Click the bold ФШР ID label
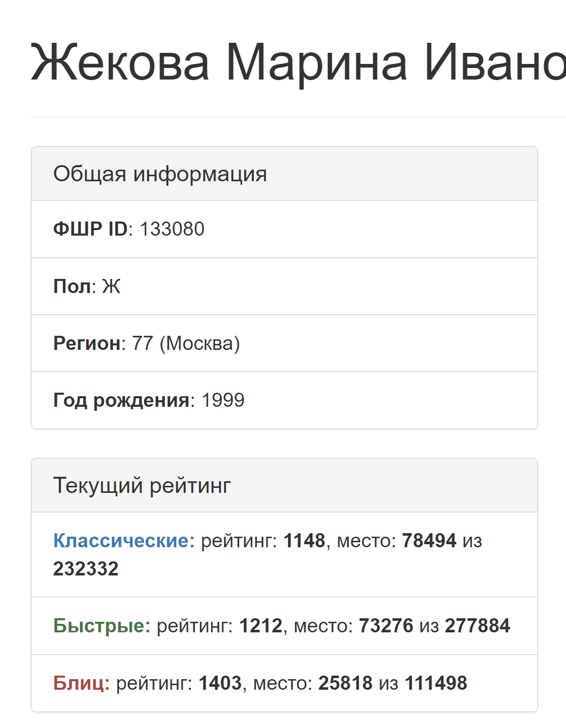The height and width of the screenshot is (728, 566). [x=90, y=229]
